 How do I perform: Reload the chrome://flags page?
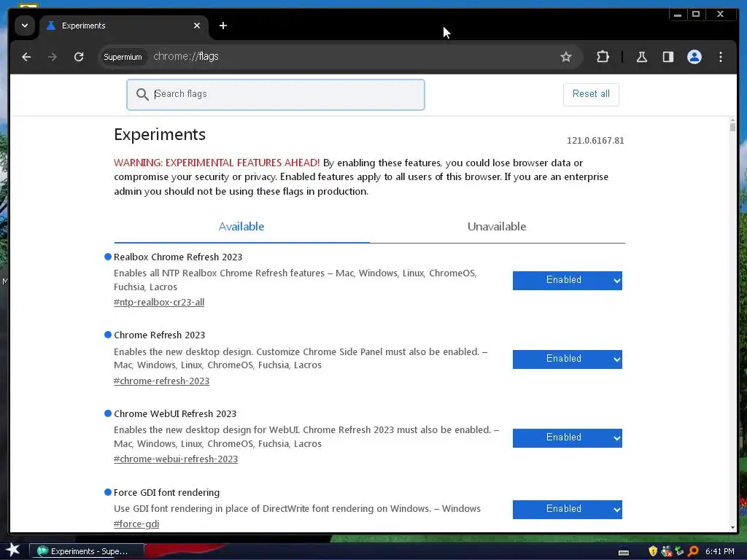click(79, 57)
